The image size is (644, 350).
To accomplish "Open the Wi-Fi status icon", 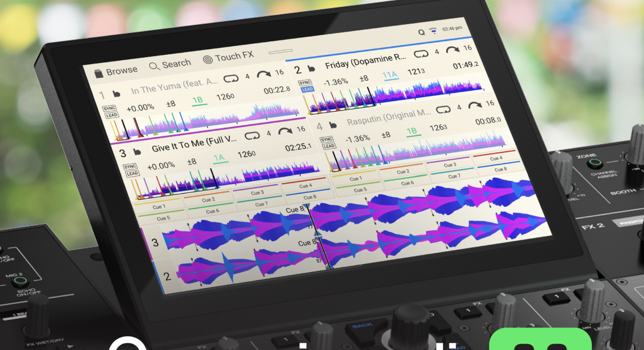I will coord(434,31).
